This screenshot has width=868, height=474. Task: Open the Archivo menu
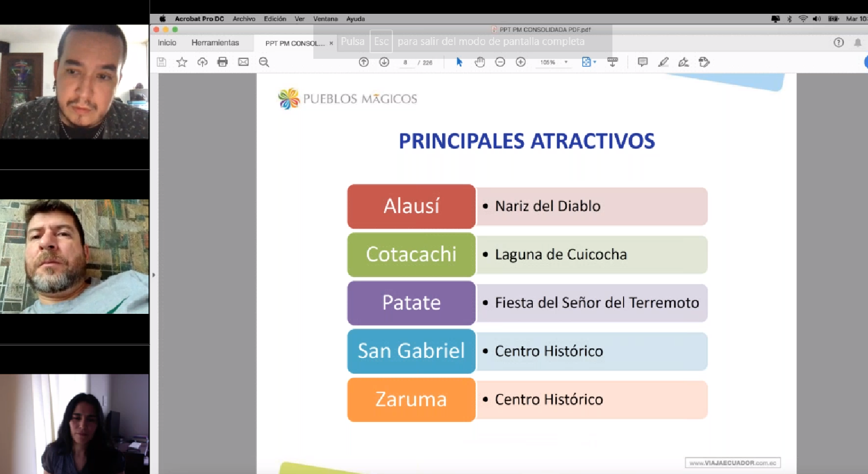click(x=244, y=19)
